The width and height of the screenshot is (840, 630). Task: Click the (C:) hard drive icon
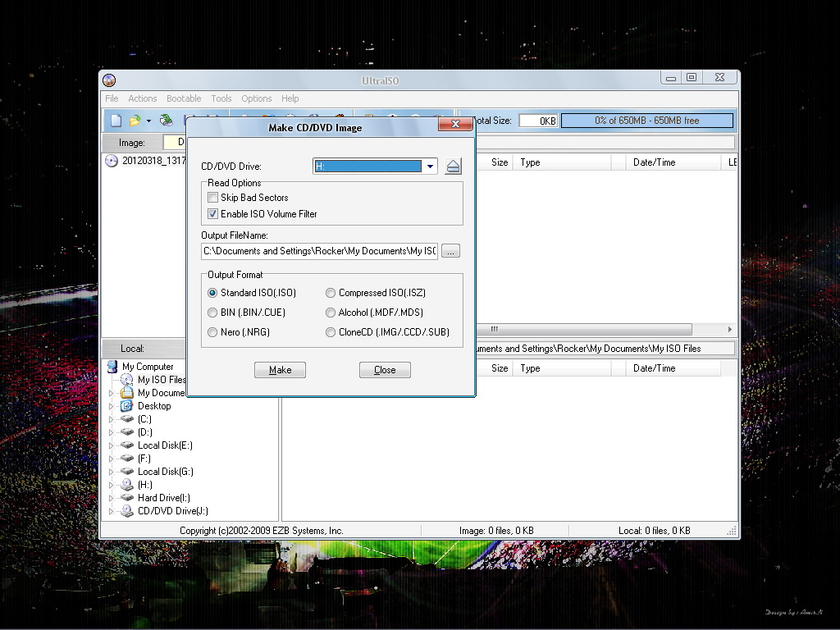coord(127,419)
